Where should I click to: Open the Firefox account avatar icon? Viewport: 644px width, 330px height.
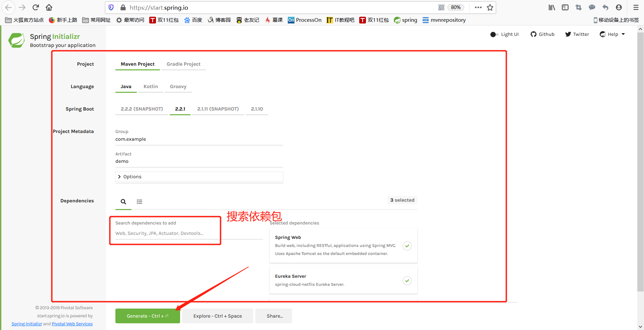(619, 7)
